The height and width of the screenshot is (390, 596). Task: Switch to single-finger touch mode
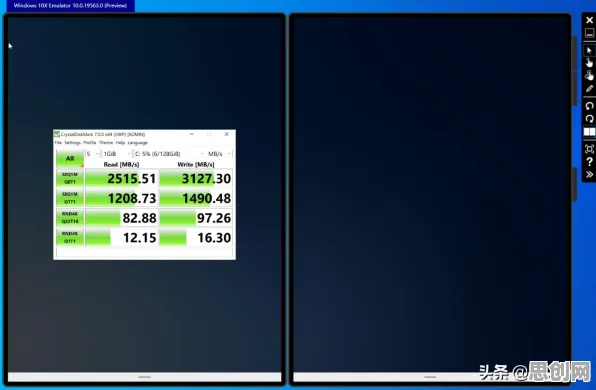[x=589, y=63]
